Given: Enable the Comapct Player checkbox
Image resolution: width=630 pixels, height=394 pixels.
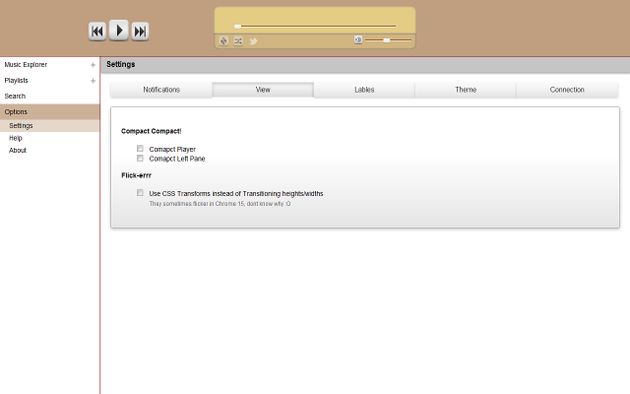Looking at the screenshot, I should (x=140, y=149).
